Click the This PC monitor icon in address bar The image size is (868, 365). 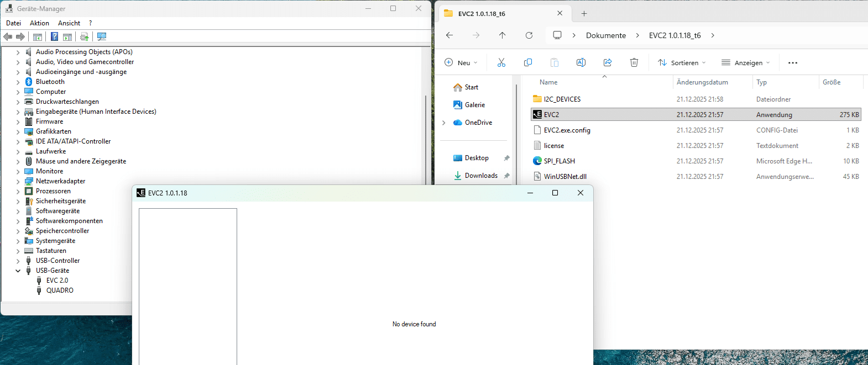[x=557, y=35]
